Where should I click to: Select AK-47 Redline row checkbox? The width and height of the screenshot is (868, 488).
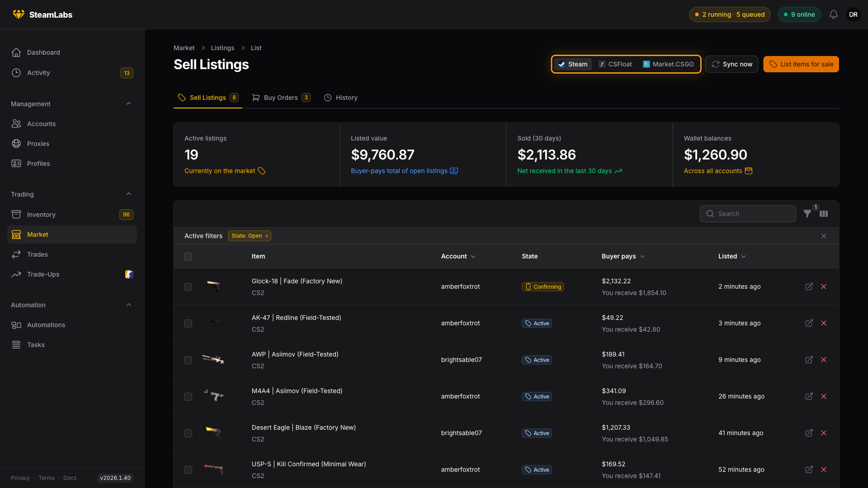tap(188, 324)
